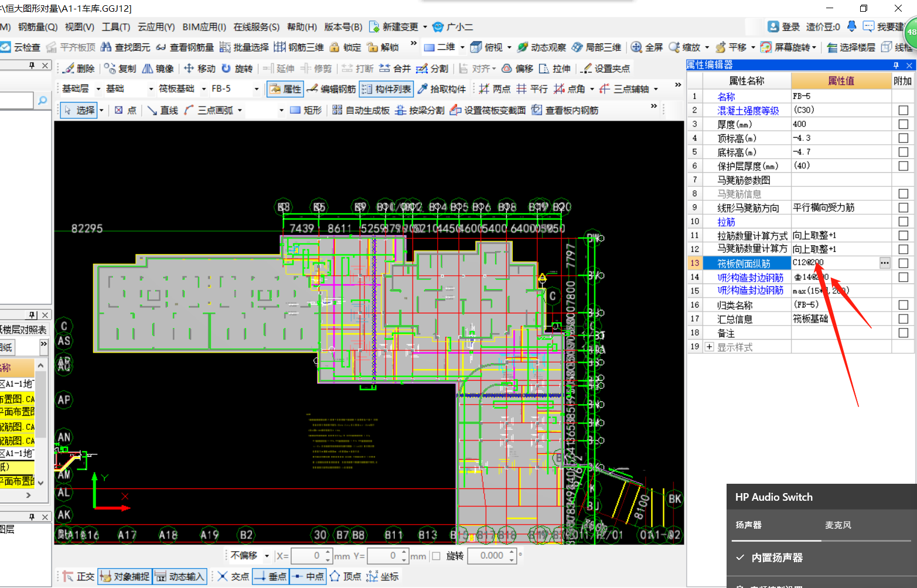Toggle the 构件列表 component list button
This screenshot has height=588, width=917.
(386, 89)
